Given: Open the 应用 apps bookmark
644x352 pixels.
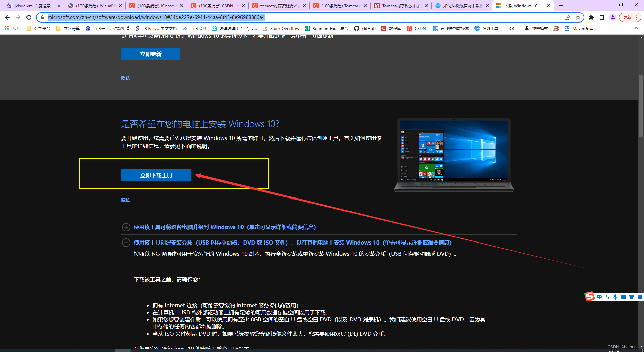Looking at the screenshot, I should 13,28.
